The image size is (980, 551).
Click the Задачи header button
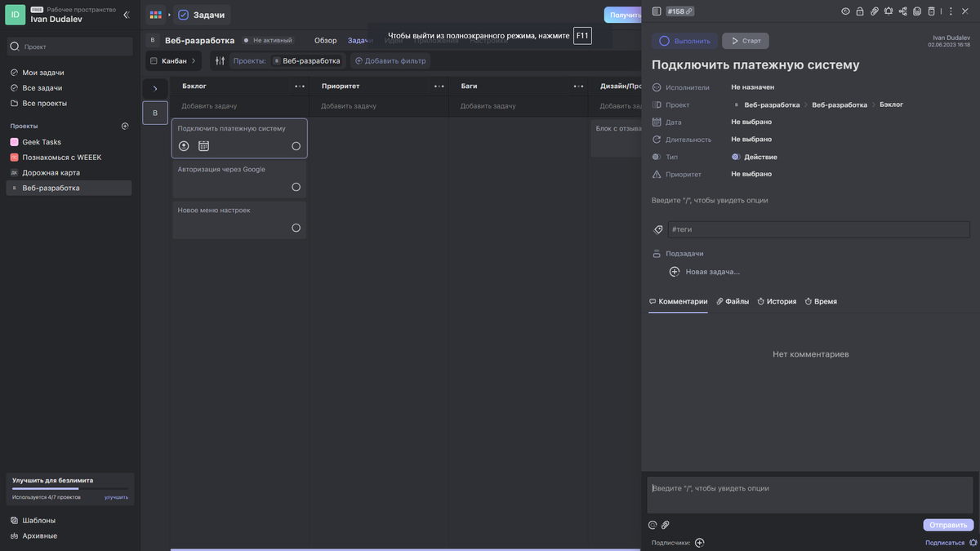click(x=202, y=15)
